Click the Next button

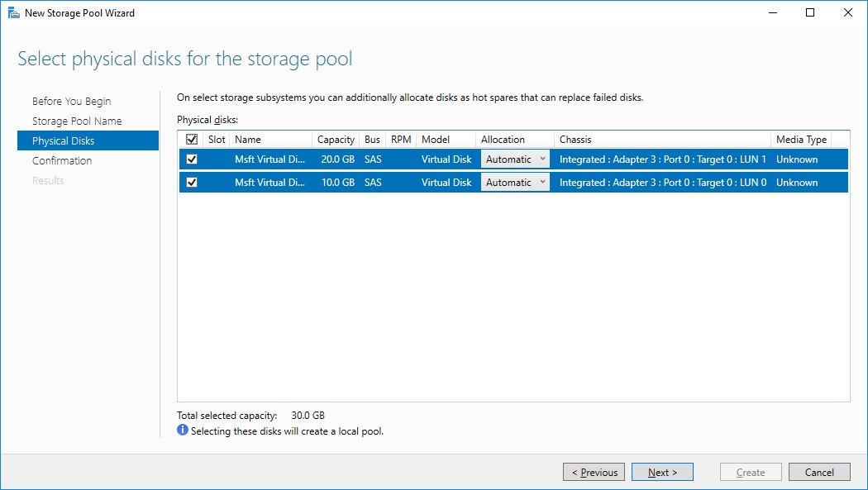click(661, 472)
